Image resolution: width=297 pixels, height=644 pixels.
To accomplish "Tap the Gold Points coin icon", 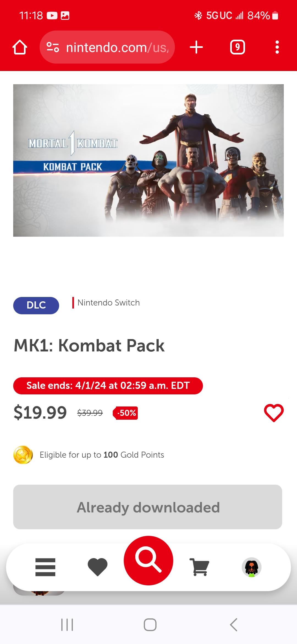I will [23, 455].
